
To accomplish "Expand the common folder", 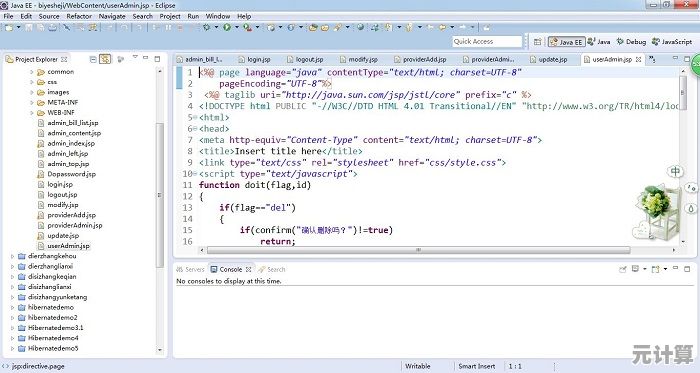I will [x=32, y=72].
